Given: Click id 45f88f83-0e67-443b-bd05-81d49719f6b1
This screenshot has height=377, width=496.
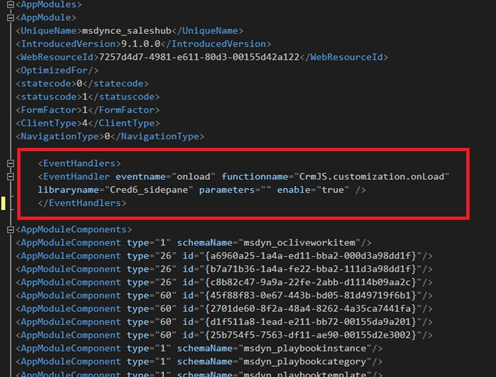Looking at the screenshot, I should click(311, 296).
